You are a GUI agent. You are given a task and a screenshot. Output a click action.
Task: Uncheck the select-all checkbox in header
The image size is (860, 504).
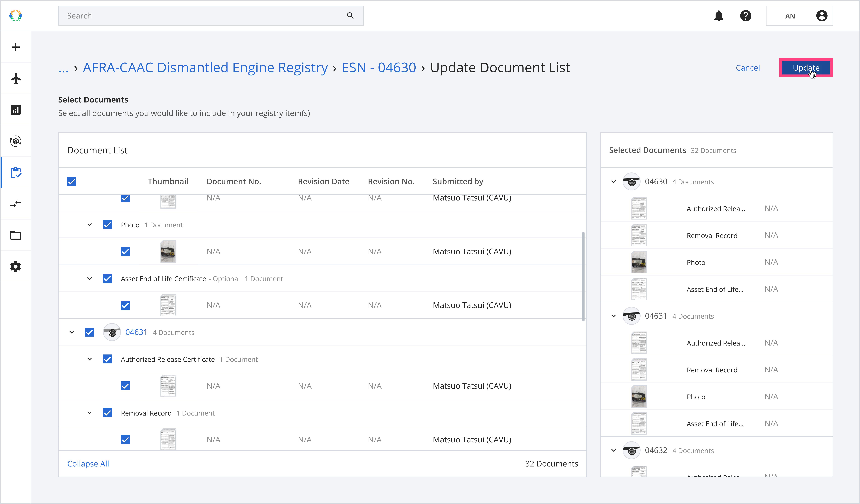point(72,182)
